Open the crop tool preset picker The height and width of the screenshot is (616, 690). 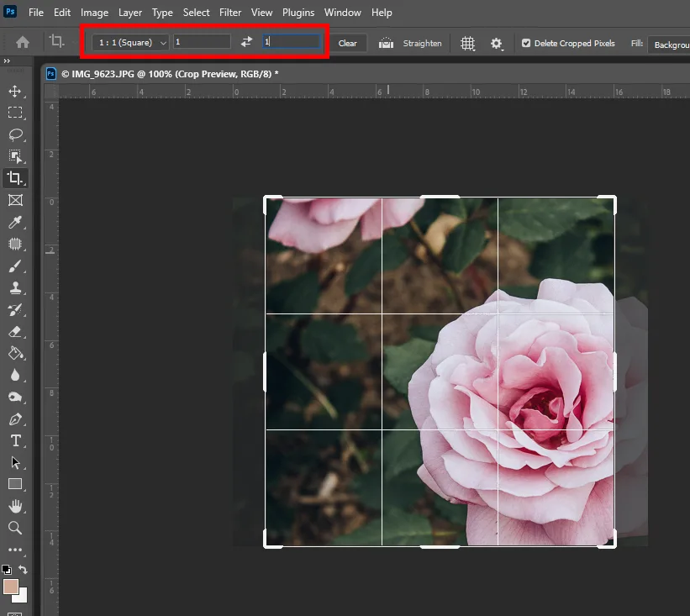click(57, 42)
